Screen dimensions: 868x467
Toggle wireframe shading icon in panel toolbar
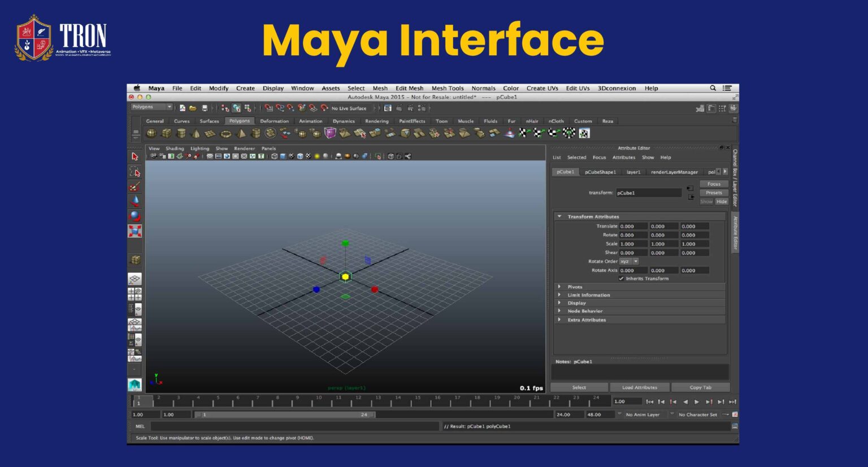[275, 156]
